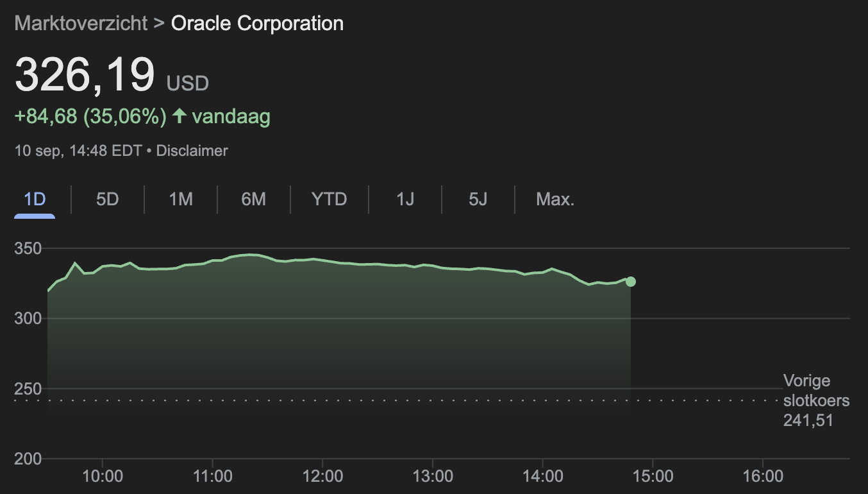Select the YTD range tab
The image size is (868, 494).
(330, 199)
